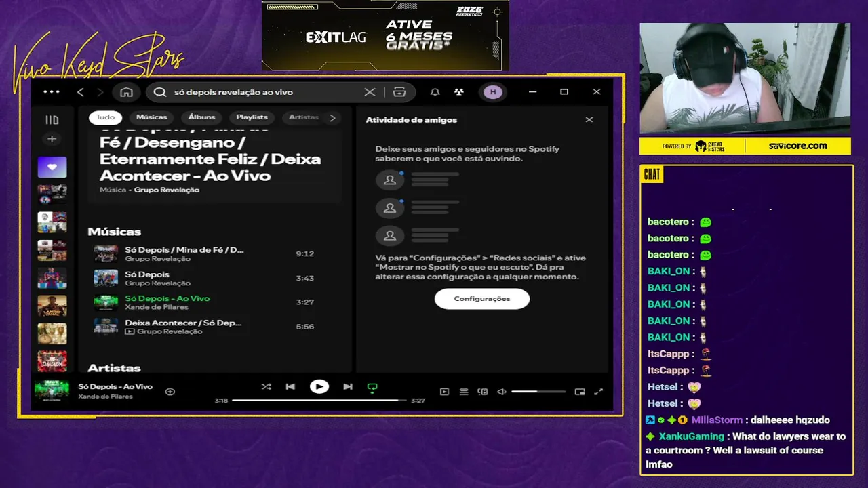Select the Playlists filter chip
The height and width of the screenshot is (488, 868).
[x=252, y=117]
